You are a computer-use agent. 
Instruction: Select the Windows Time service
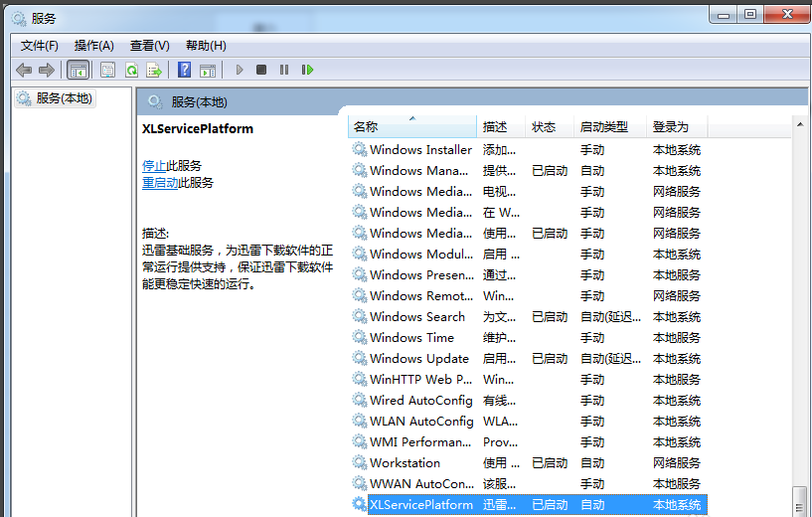(x=528, y=337)
